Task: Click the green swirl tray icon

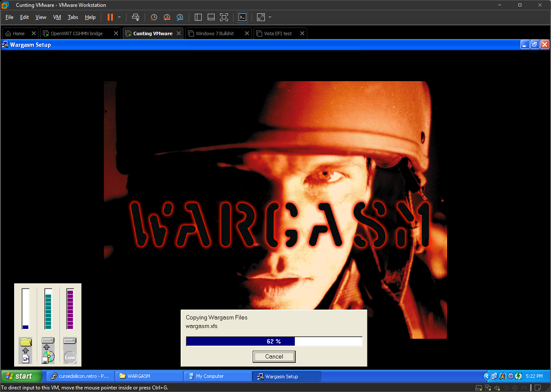Action: [x=518, y=376]
